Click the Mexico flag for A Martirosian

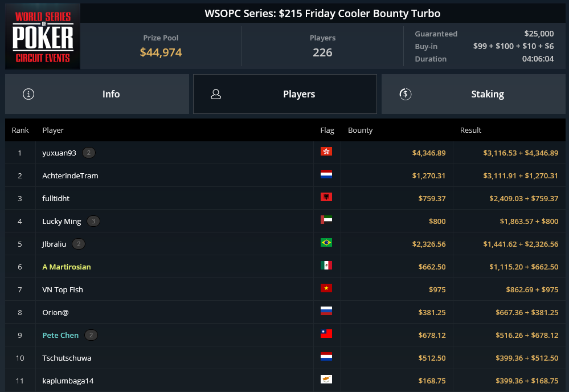(x=326, y=266)
